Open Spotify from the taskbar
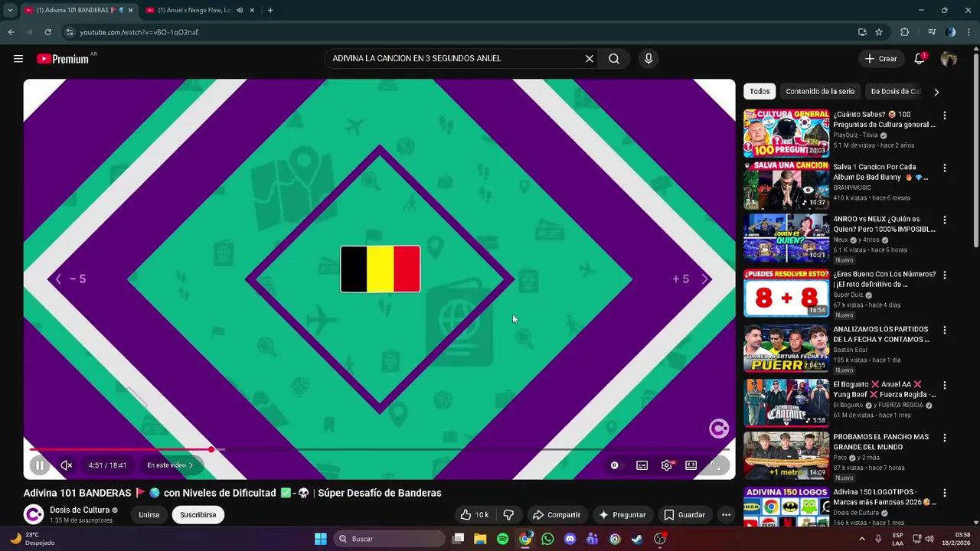The height and width of the screenshot is (551, 980). (502, 539)
